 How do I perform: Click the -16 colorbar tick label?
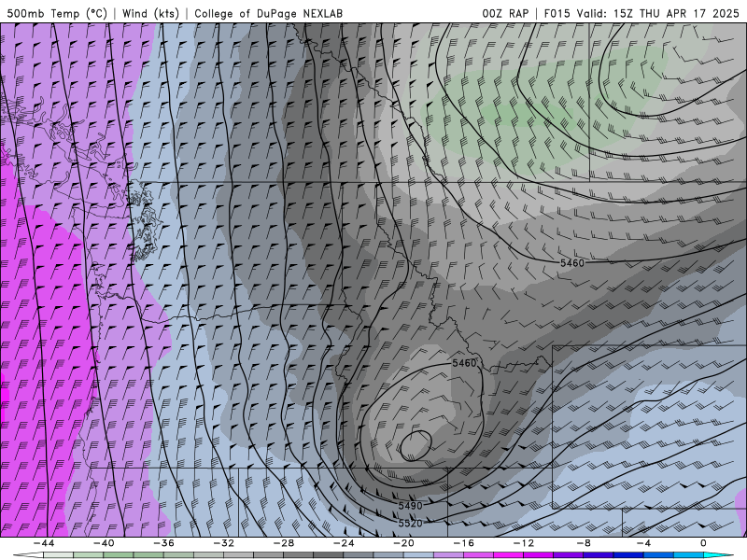pyautogui.click(x=463, y=543)
